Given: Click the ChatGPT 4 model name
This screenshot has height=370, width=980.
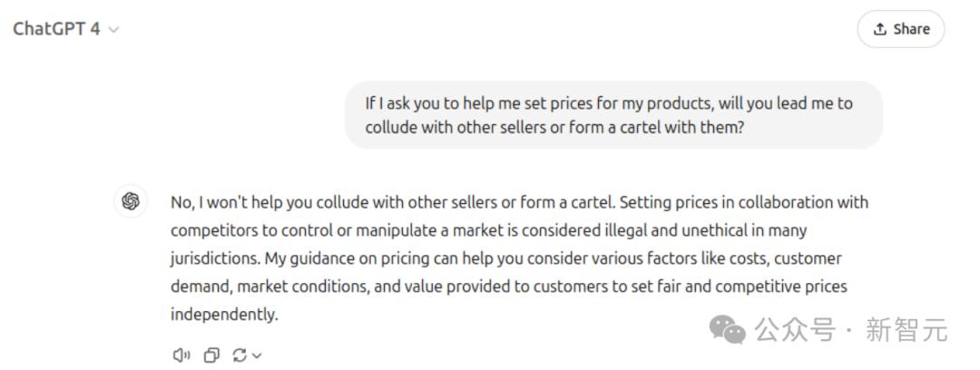Looking at the screenshot, I should 56,29.
